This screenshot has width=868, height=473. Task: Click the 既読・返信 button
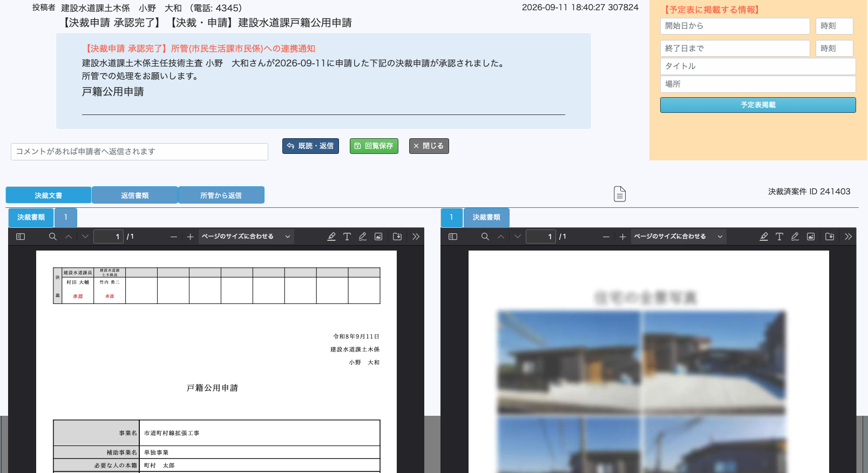310,146
